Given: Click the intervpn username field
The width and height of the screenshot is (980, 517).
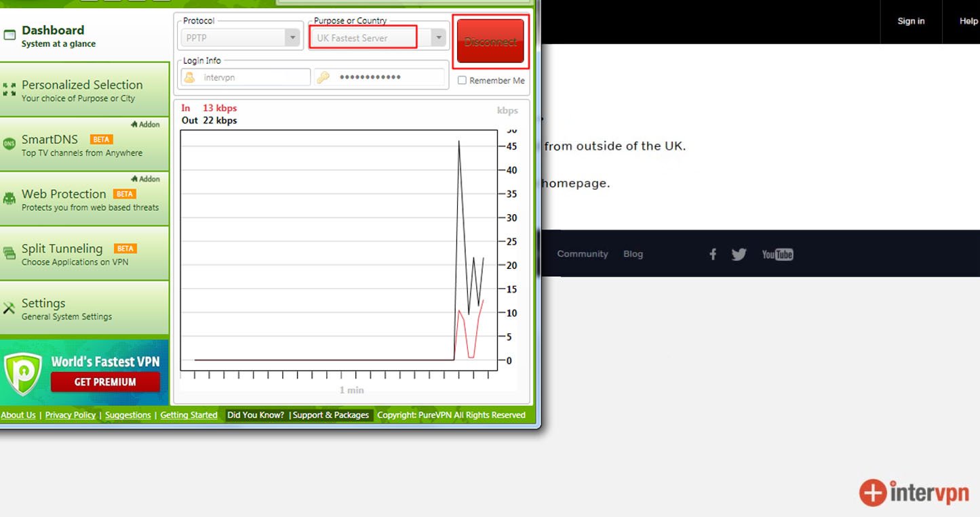Looking at the screenshot, I should click(x=246, y=77).
